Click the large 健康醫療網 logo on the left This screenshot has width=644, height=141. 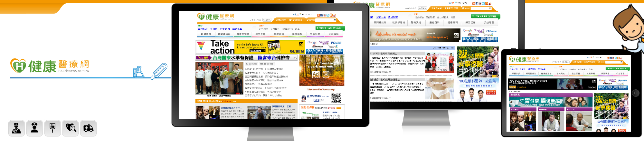click(50, 66)
